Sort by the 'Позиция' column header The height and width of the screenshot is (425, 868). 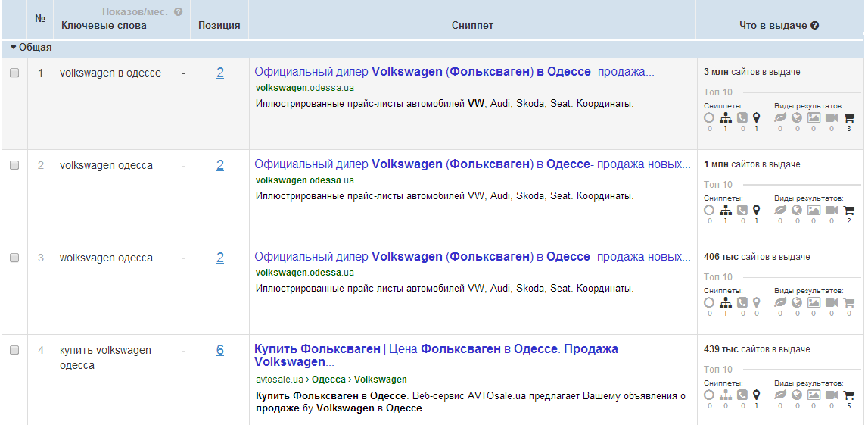(219, 26)
